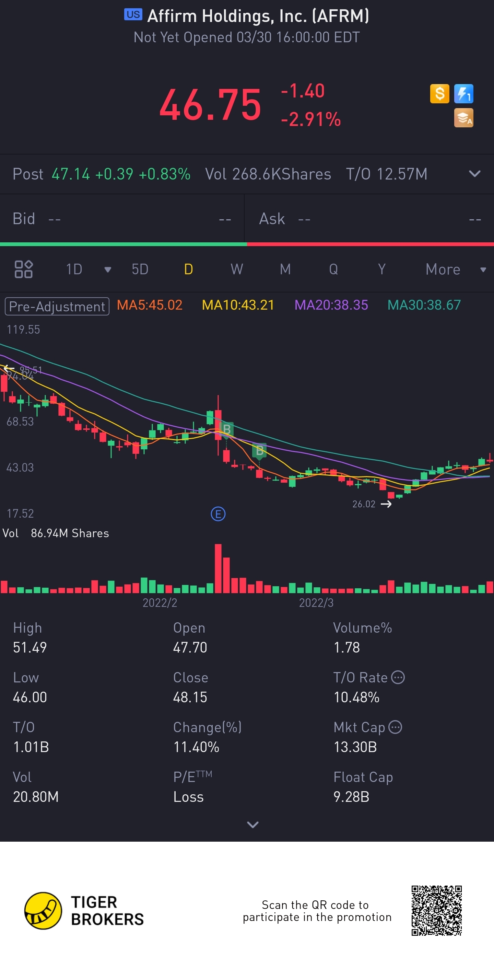Select the D daily chart tab
Screen dimensions: 494x980
pyautogui.click(x=188, y=269)
